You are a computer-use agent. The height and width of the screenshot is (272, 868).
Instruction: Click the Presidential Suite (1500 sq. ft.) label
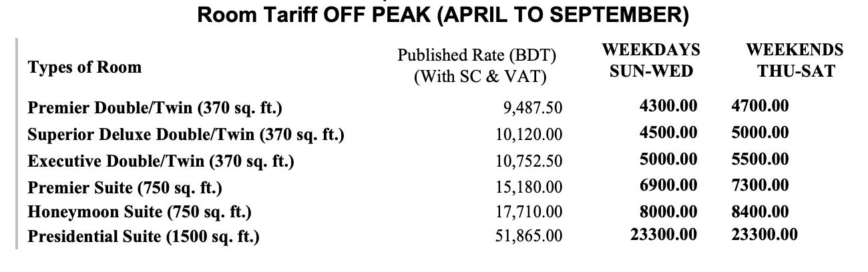144,237
